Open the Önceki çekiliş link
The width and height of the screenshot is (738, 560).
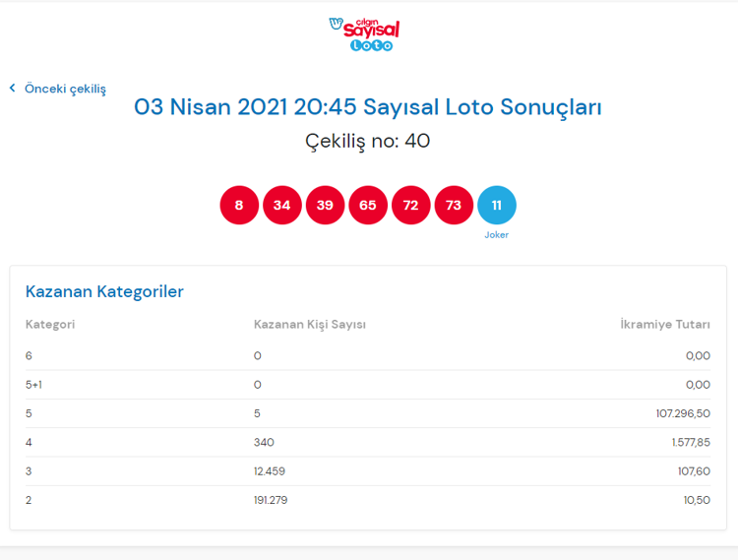65,89
